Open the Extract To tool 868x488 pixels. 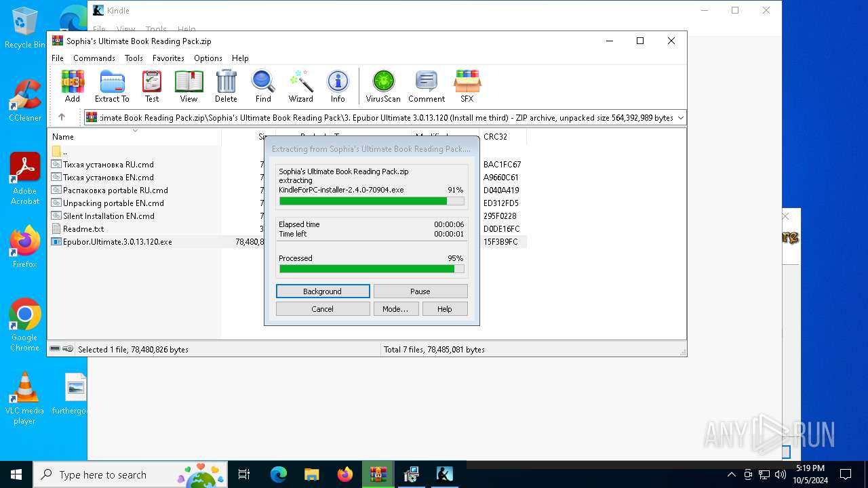(x=112, y=86)
